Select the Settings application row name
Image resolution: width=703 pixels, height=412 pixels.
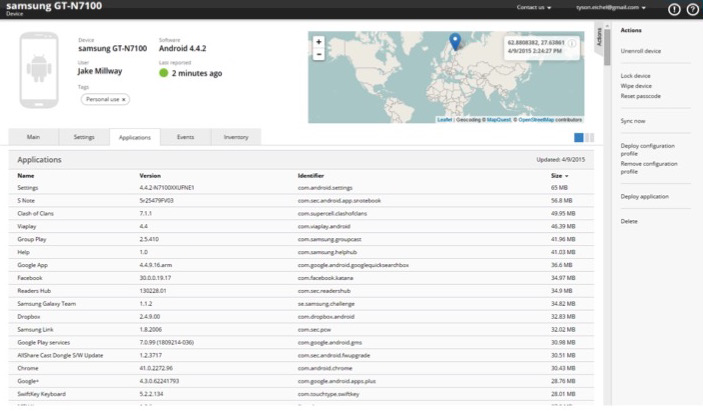pos(27,188)
